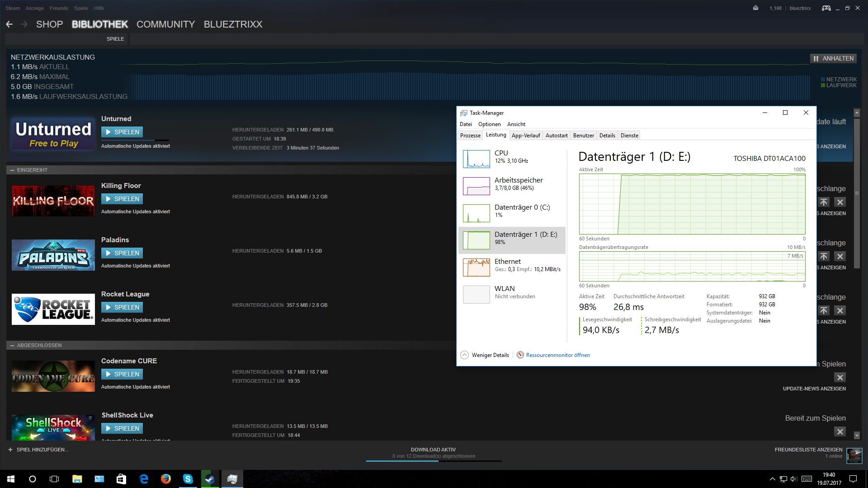Open the Optionen menu in Task-Manager

[x=489, y=124]
